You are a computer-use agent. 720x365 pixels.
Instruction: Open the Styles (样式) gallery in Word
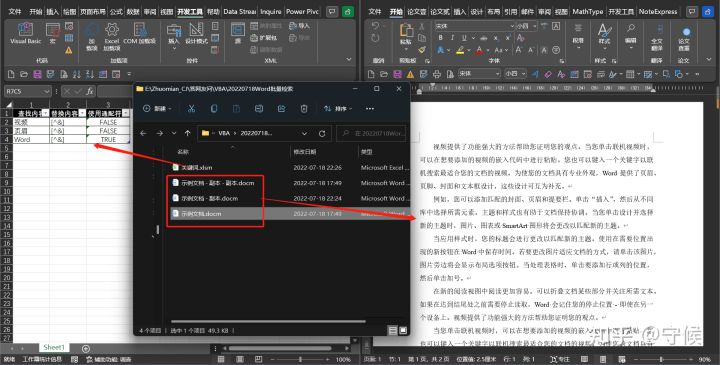603,35
